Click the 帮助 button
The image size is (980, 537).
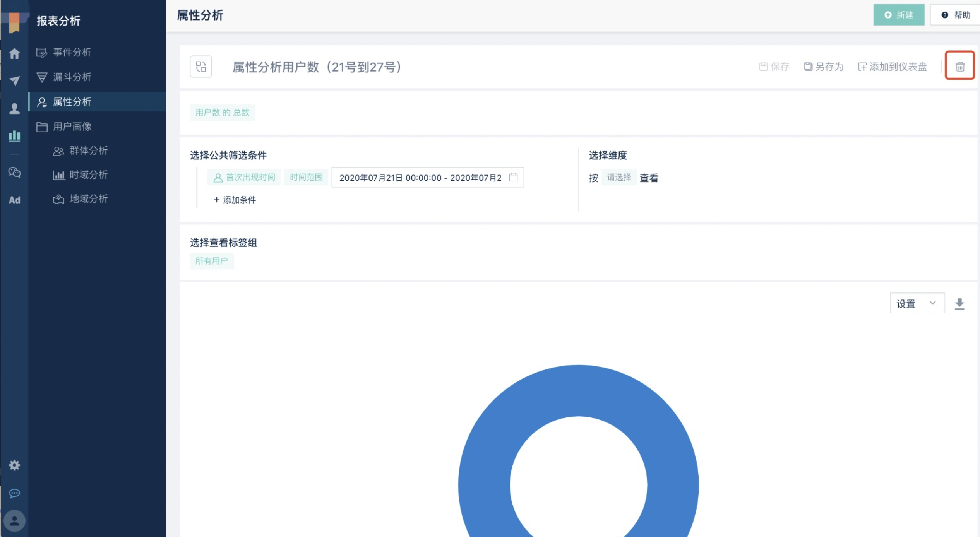[x=955, y=15]
